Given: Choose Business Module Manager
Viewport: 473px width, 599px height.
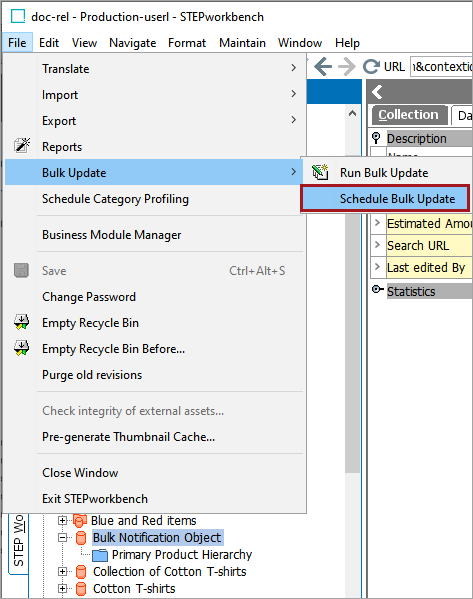Looking at the screenshot, I should click(x=112, y=235).
